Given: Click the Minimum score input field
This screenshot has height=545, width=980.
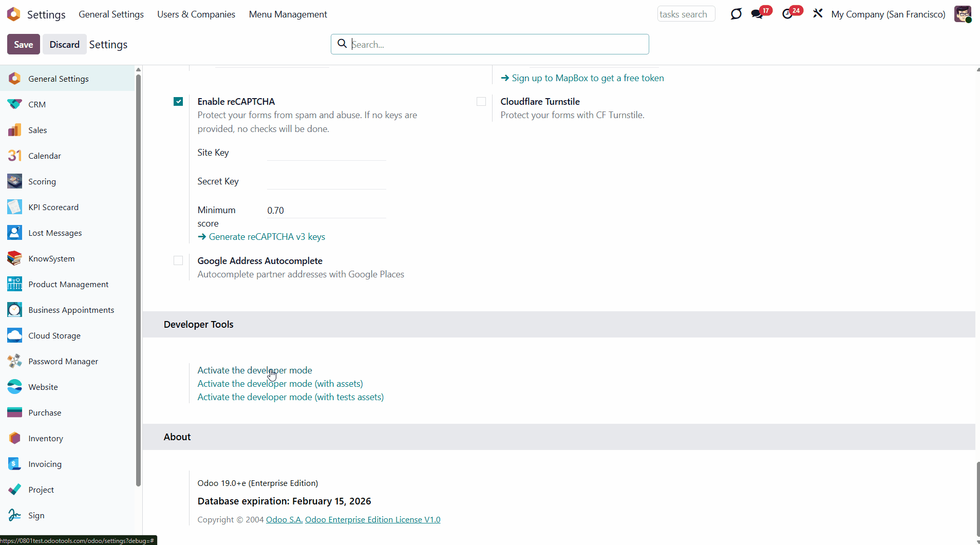Looking at the screenshot, I should (326, 211).
